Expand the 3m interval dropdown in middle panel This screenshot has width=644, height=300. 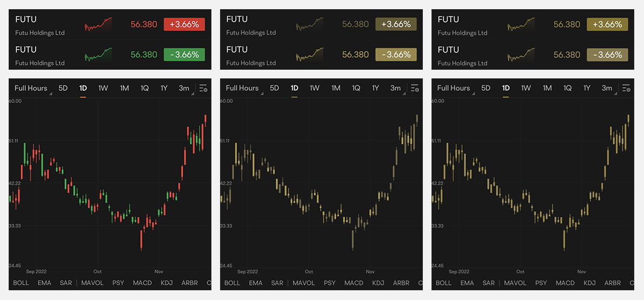tap(397, 88)
